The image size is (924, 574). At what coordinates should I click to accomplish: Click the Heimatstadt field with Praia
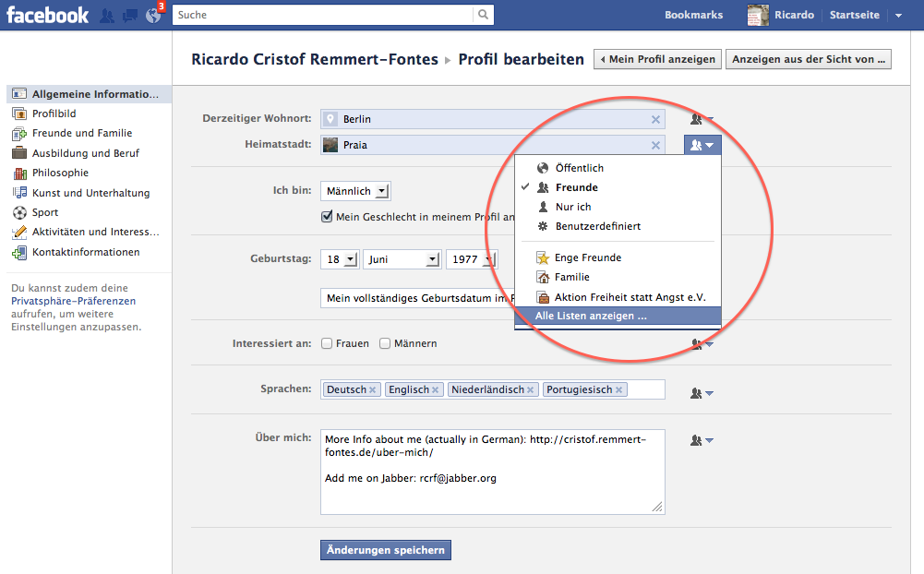493,145
